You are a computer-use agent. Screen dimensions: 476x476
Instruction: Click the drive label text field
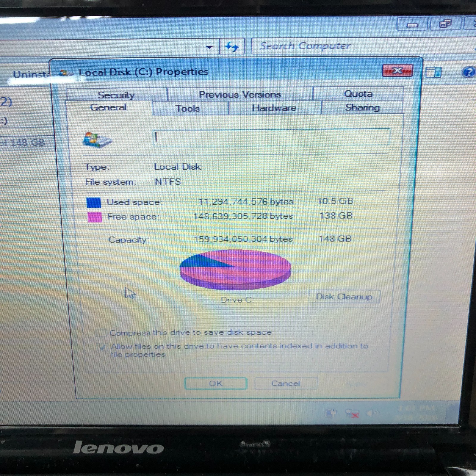[271, 137]
